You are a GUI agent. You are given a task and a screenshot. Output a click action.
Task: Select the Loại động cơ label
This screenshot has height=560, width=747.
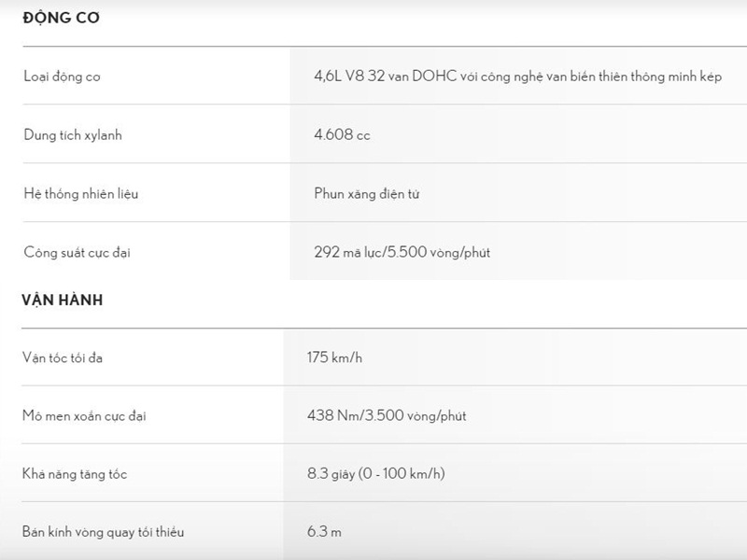tap(62, 77)
